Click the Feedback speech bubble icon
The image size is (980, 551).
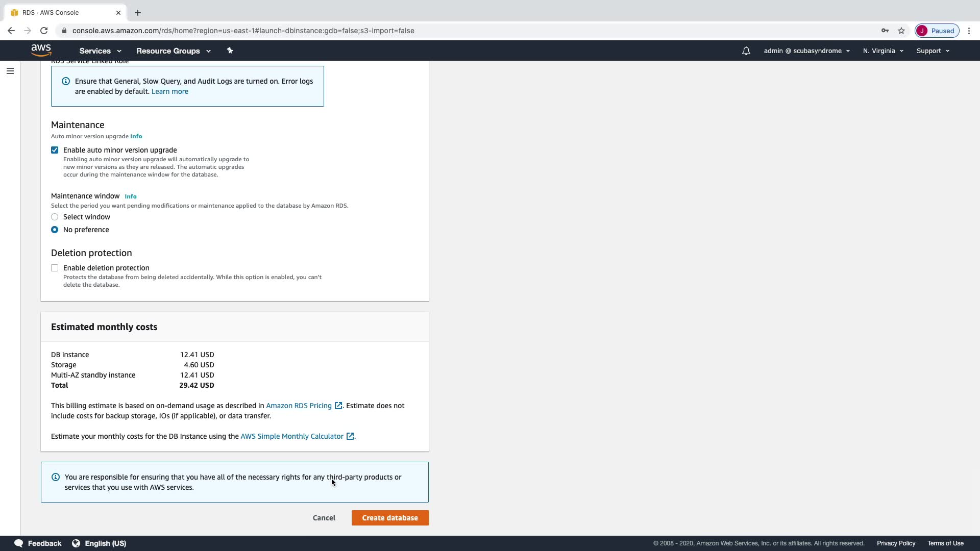point(19,543)
